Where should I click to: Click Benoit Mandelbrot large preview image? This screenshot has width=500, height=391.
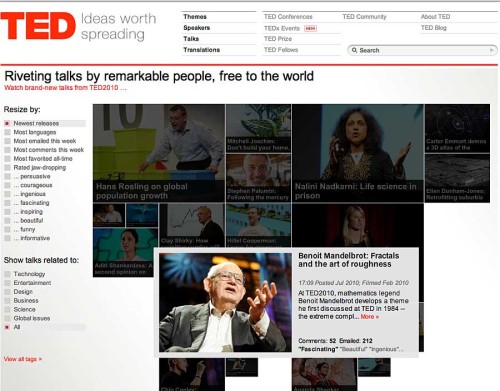225,302
